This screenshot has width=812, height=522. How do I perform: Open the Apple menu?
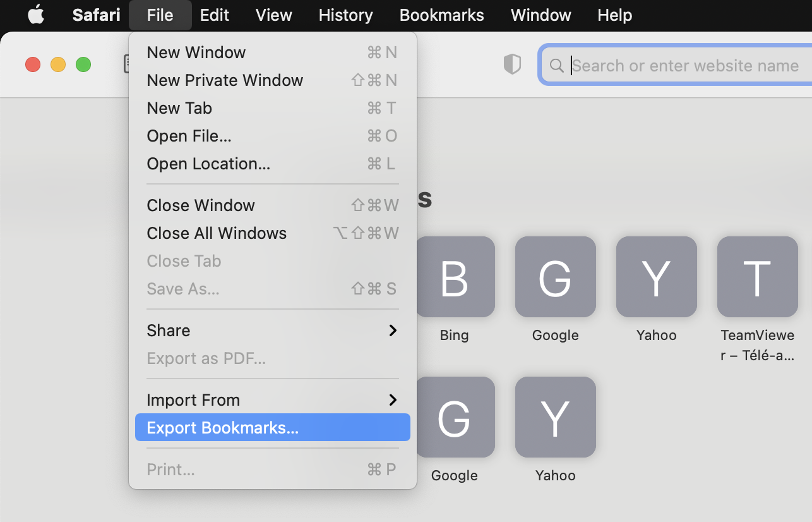click(36, 15)
